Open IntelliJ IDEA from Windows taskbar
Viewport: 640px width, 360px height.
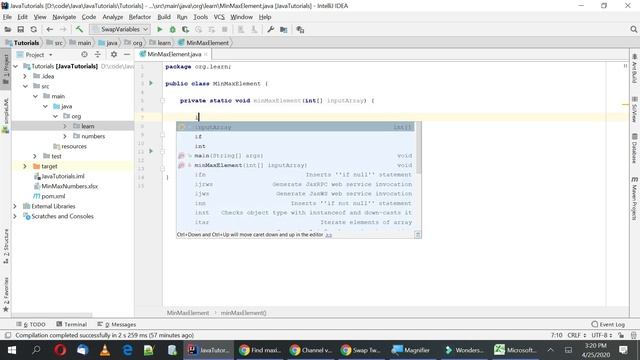(x=209, y=350)
